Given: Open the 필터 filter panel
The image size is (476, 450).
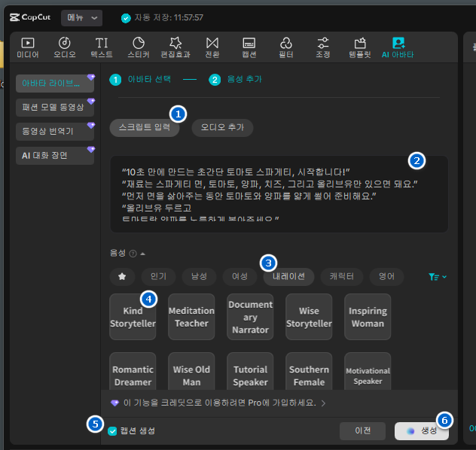Looking at the screenshot, I should tap(286, 47).
